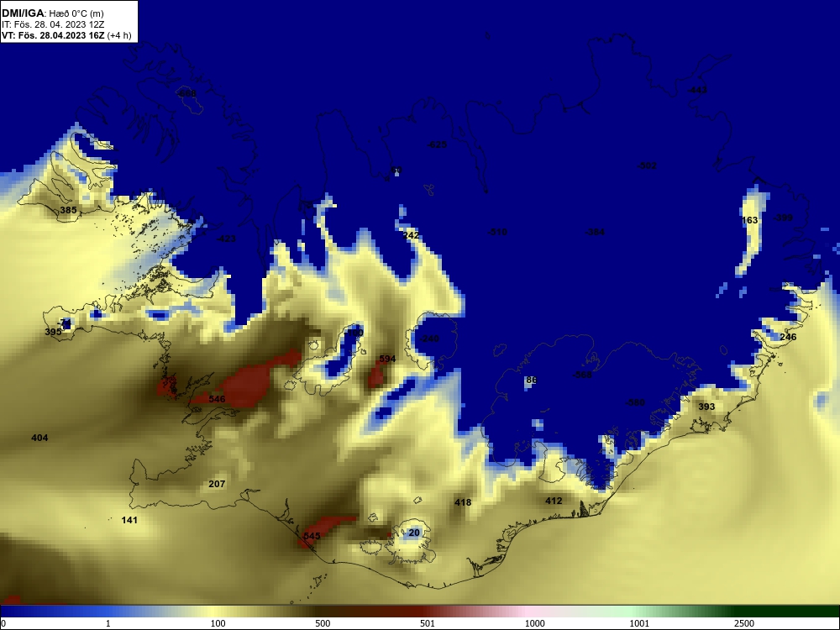Click the map value -240

(428, 339)
